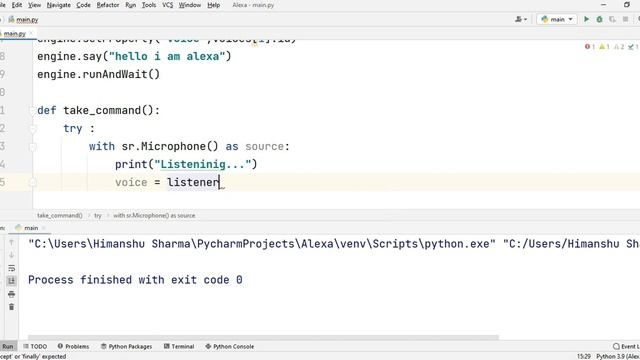Viewport: 640px width, 360px height.
Task: Click the down arrow in the Run console sidebar
Action: 11,255
